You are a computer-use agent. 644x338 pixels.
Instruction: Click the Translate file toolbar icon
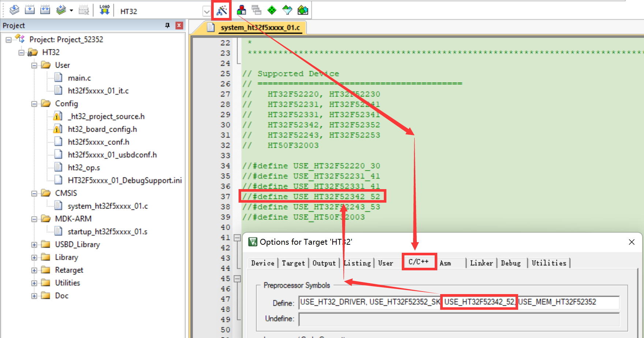click(14, 10)
